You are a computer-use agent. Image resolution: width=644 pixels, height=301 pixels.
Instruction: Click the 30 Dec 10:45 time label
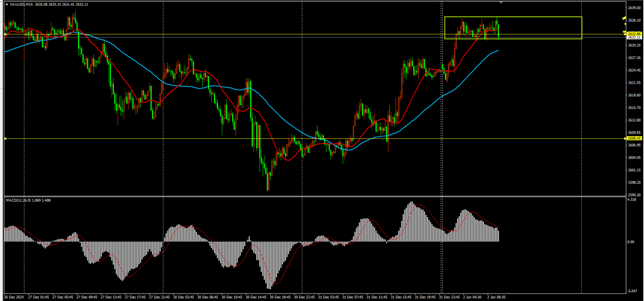point(232,297)
